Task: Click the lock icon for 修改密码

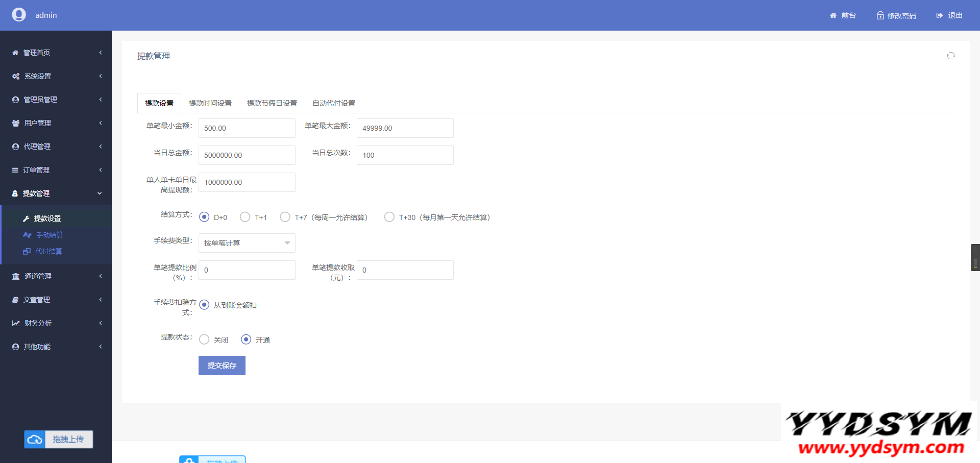Action: [880, 16]
